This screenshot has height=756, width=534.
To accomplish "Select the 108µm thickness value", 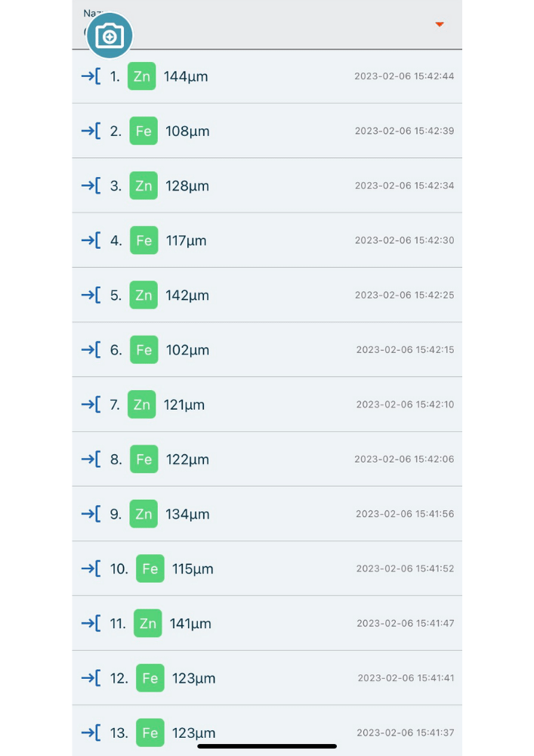I will point(187,131).
